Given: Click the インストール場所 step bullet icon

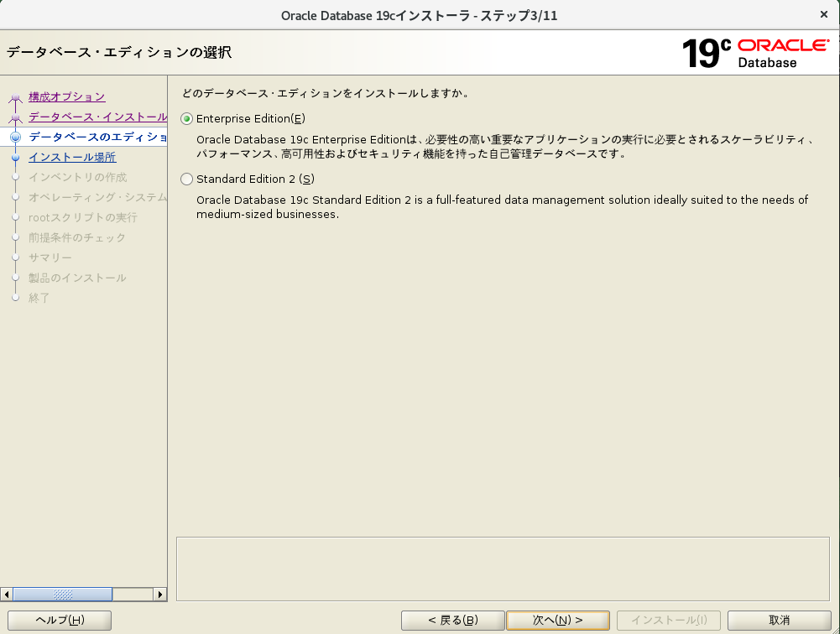Looking at the screenshot, I should [15, 158].
